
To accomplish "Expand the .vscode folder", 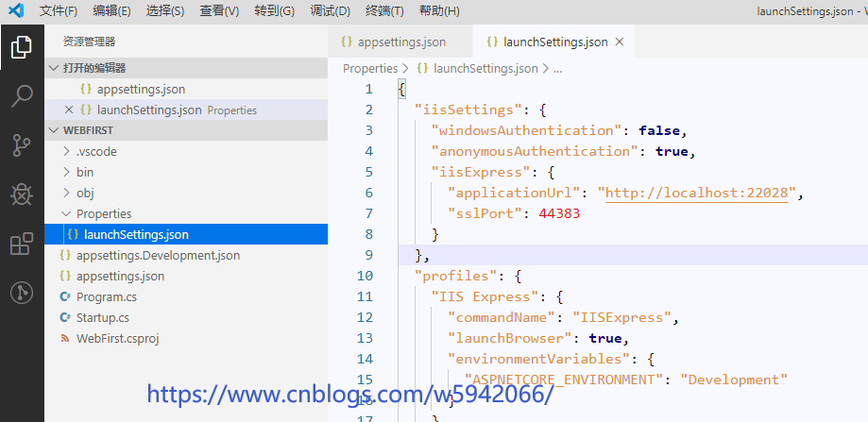I will click(66, 151).
